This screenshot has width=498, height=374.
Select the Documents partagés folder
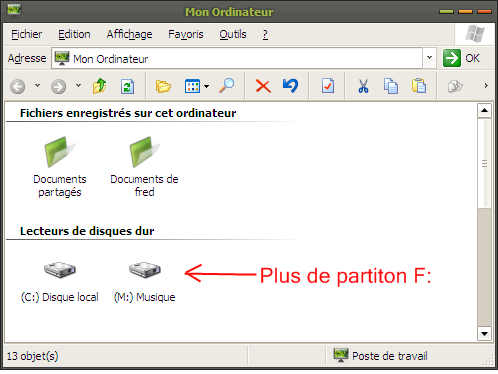pos(60,167)
